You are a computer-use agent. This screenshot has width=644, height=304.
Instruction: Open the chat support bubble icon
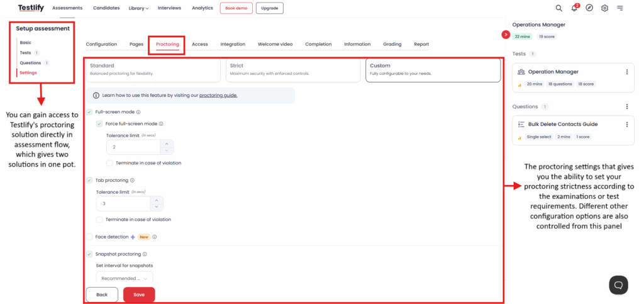coord(618,284)
